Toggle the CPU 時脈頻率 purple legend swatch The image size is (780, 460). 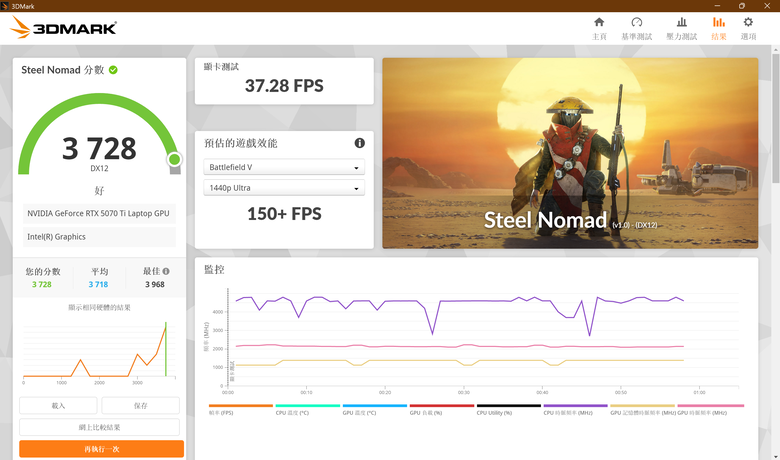(x=576, y=406)
